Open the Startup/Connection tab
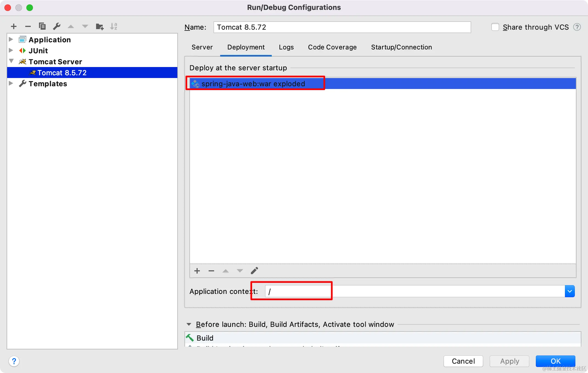The image size is (588, 373). [401, 47]
